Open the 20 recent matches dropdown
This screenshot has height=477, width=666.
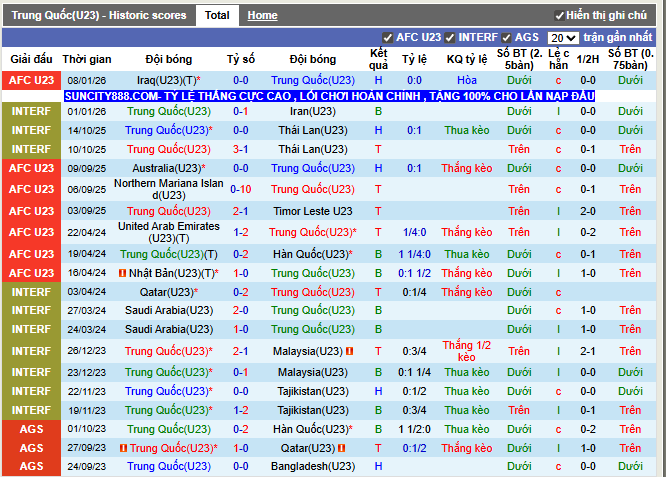tap(563, 38)
